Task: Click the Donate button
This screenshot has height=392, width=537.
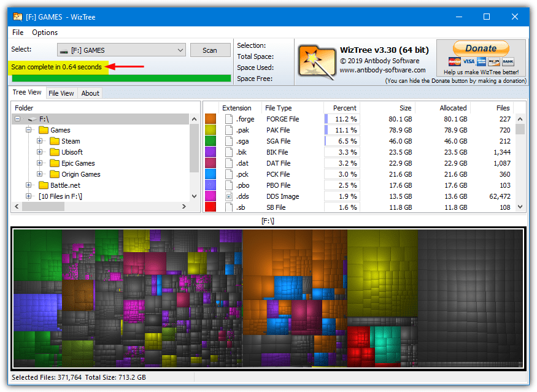Action: pos(481,48)
